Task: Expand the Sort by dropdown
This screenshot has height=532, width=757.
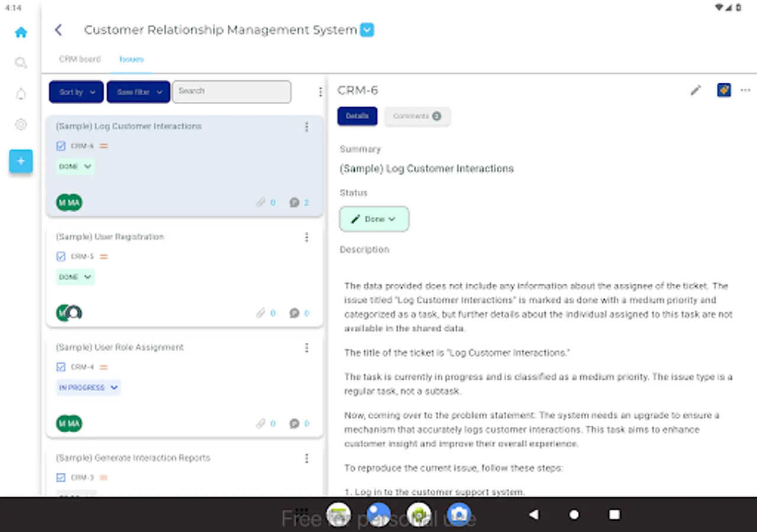Action: point(76,92)
